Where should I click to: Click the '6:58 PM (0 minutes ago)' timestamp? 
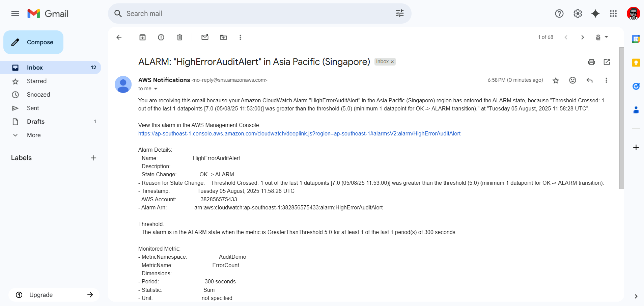tap(515, 80)
